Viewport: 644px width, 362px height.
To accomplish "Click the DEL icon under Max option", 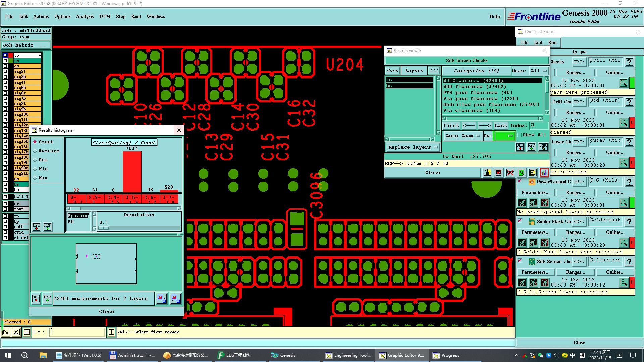I will (36, 227).
